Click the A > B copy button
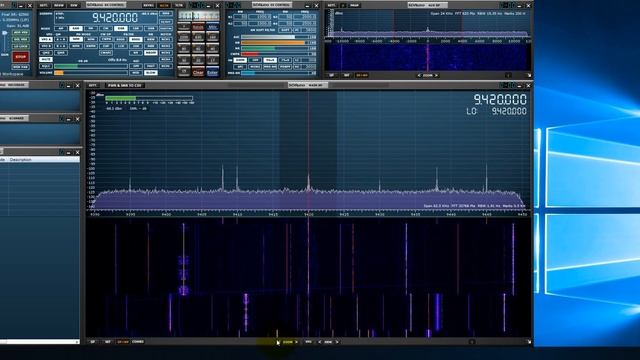Screen dimensions: 640x360 [x=61, y=40]
